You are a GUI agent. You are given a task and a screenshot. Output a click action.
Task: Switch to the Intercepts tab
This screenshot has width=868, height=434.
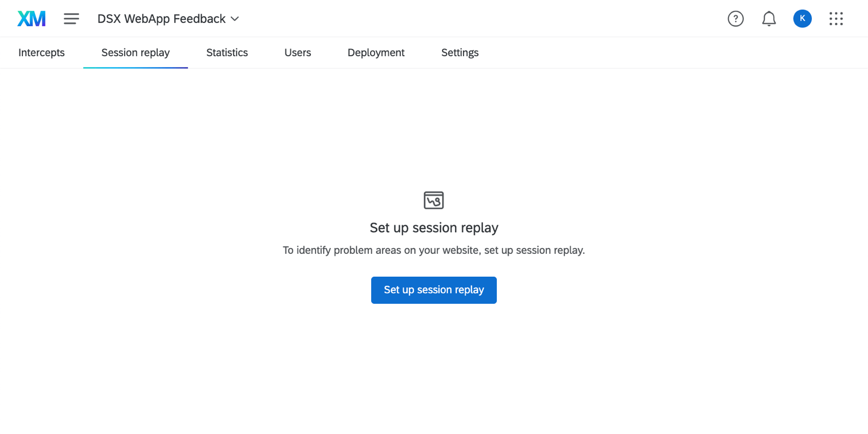[41, 53]
